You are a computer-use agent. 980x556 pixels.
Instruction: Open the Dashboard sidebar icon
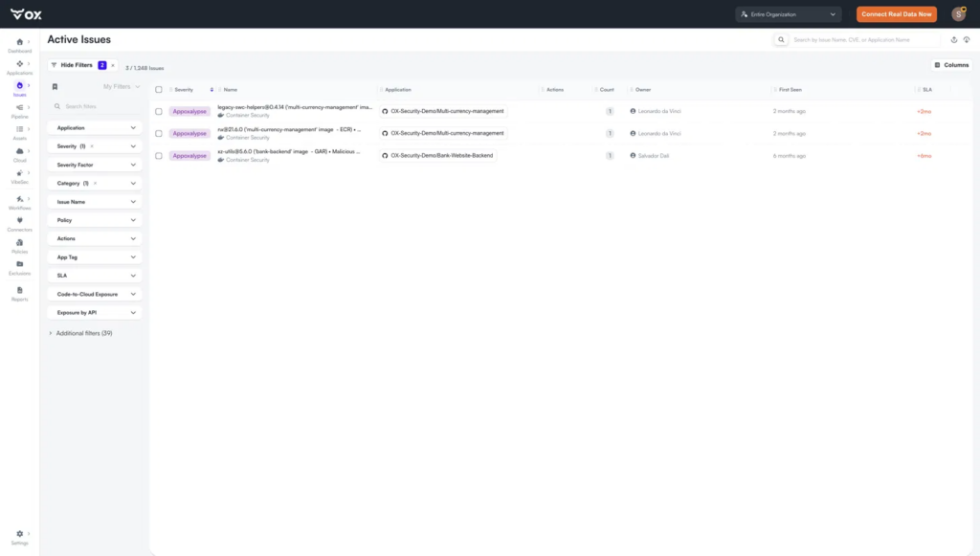pos(19,42)
